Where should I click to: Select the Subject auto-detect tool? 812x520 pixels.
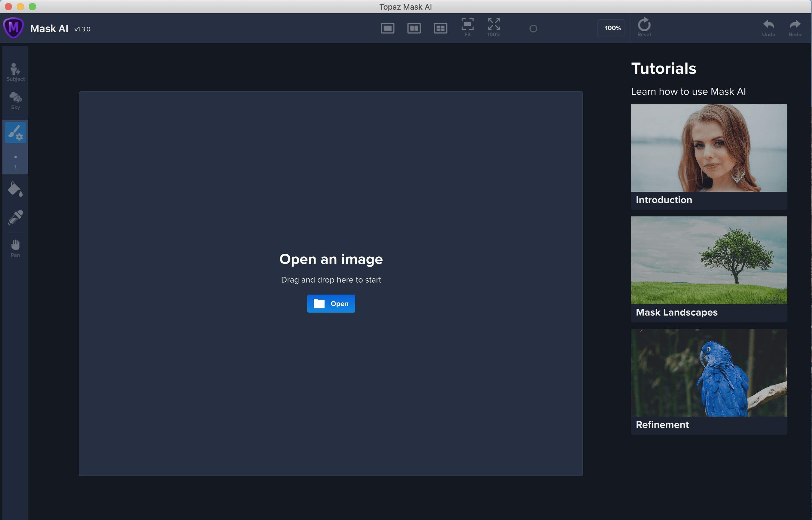pyautogui.click(x=15, y=72)
